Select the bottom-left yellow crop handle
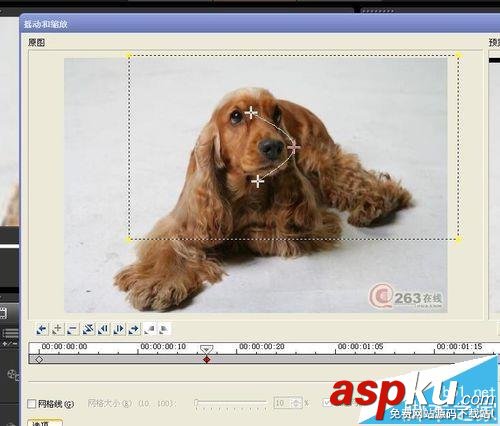 tap(129, 239)
